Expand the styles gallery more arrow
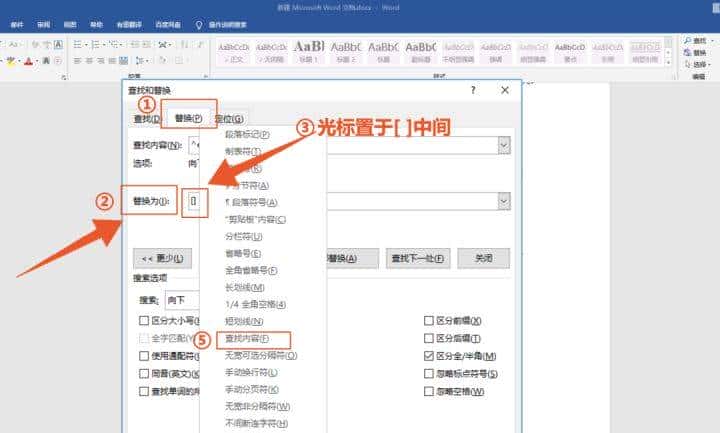The height and width of the screenshot is (433, 720). click(669, 62)
